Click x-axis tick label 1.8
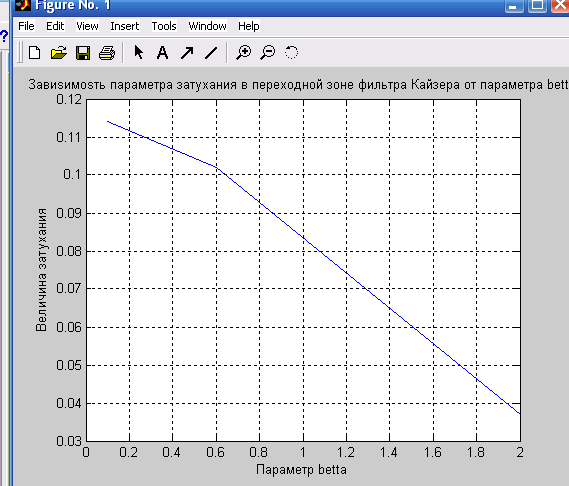569x486 pixels. pos(476,452)
